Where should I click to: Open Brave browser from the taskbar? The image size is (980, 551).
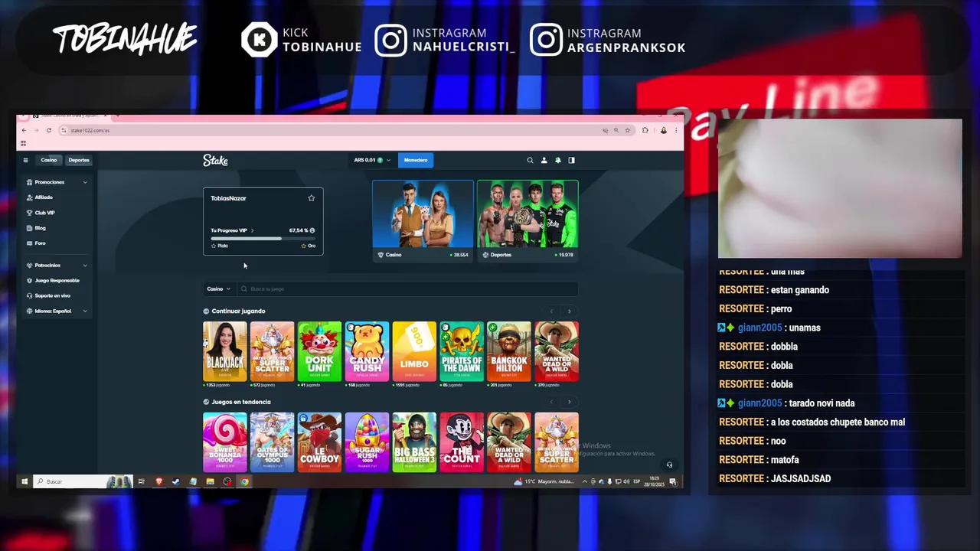tap(158, 481)
